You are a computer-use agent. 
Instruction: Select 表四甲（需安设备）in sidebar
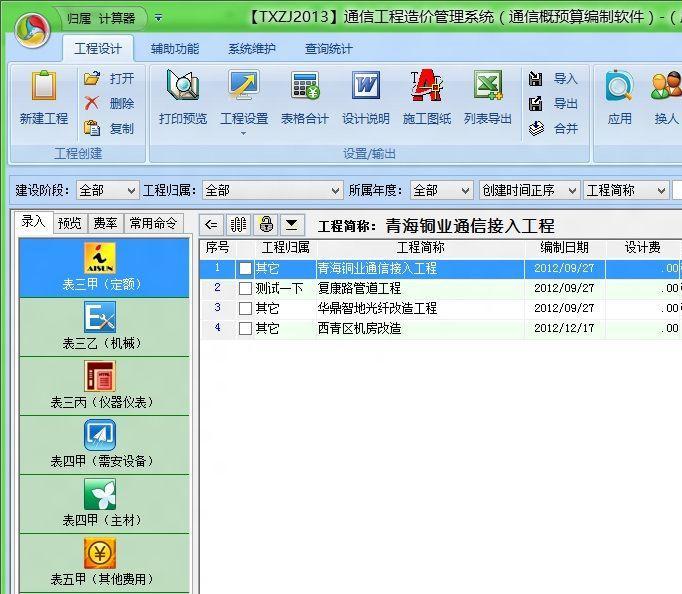point(104,445)
